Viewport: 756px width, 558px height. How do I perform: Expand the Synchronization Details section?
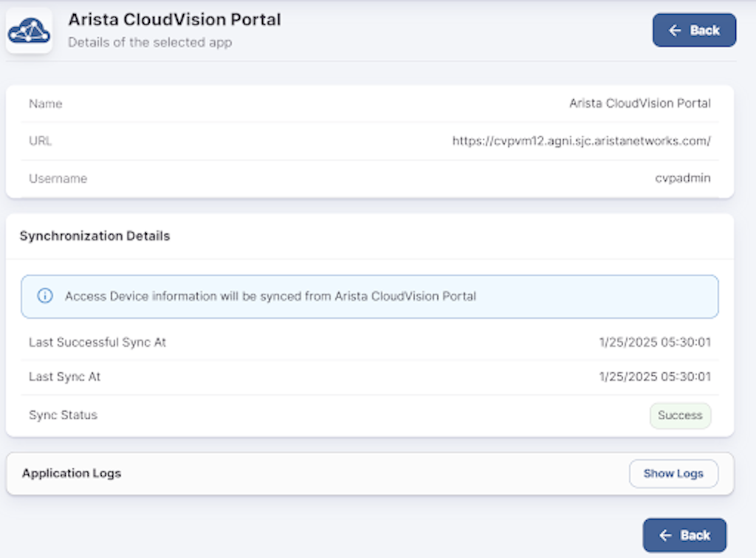click(94, 236)
